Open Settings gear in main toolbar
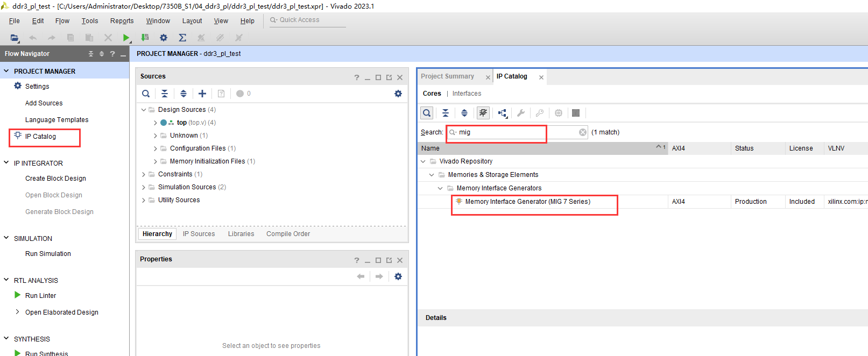This screenshot has height=356, width=868. (x=164, y=38)
